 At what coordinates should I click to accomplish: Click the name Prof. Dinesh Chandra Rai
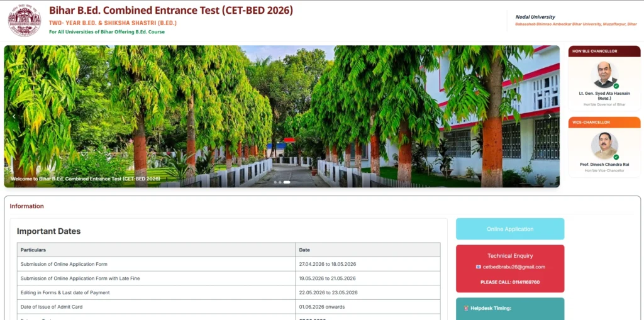[604, 164]
